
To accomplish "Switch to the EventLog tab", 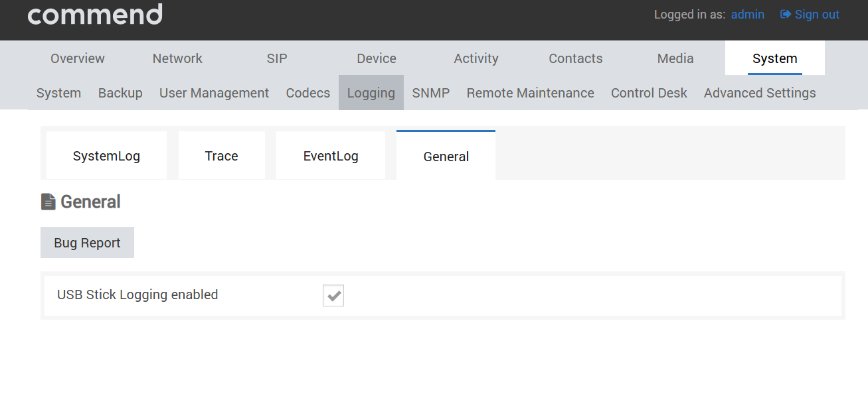I will click(x=331, y=156).
